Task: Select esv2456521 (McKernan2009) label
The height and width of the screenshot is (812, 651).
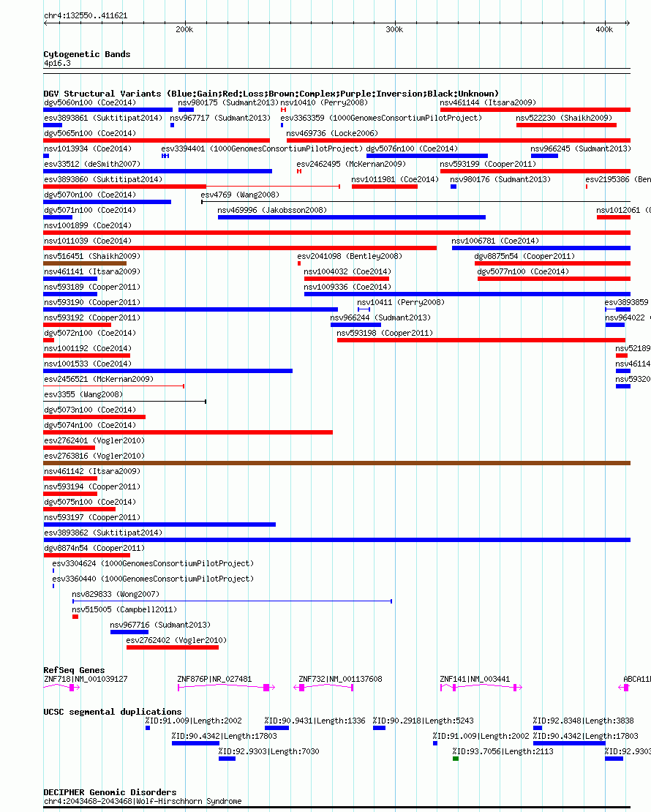Action: (99, 379)
